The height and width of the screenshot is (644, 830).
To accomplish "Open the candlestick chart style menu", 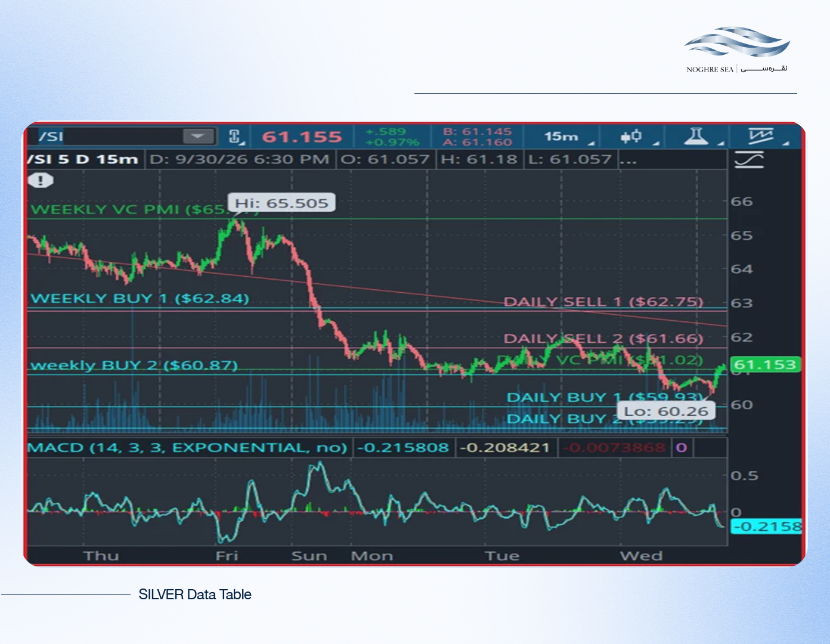I will tap(631, 137).
